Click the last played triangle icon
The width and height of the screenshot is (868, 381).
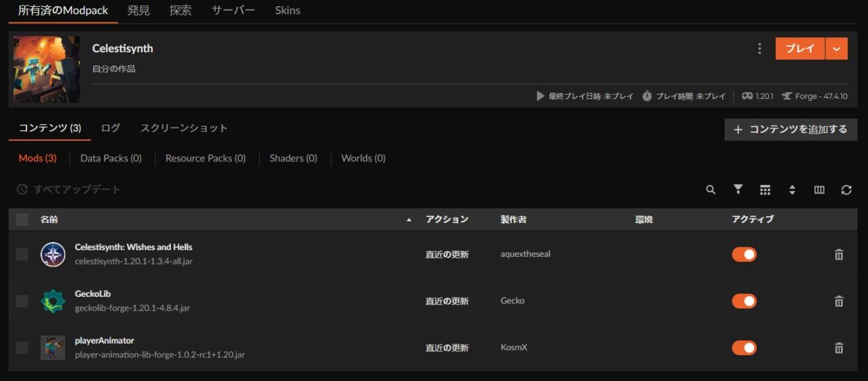pos(540,96)
